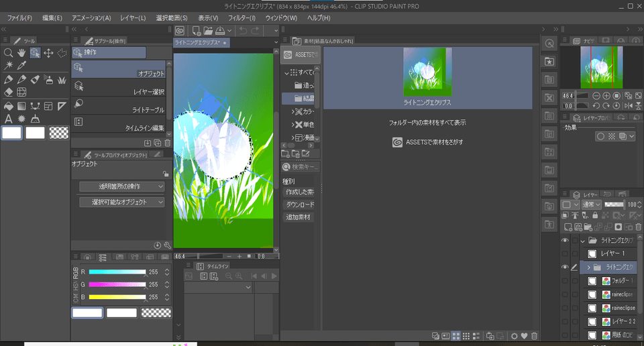The image size is (644, 346).
Task: Click the Rotate left icon in Navigator
Action: coord(596,105)
